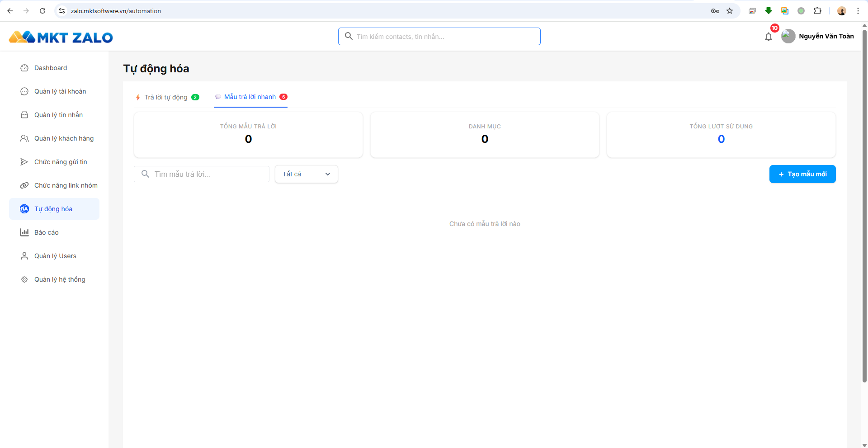
Task: Open the Nguyễn Văn Toàn profile menu
Action: pos(818,36)
